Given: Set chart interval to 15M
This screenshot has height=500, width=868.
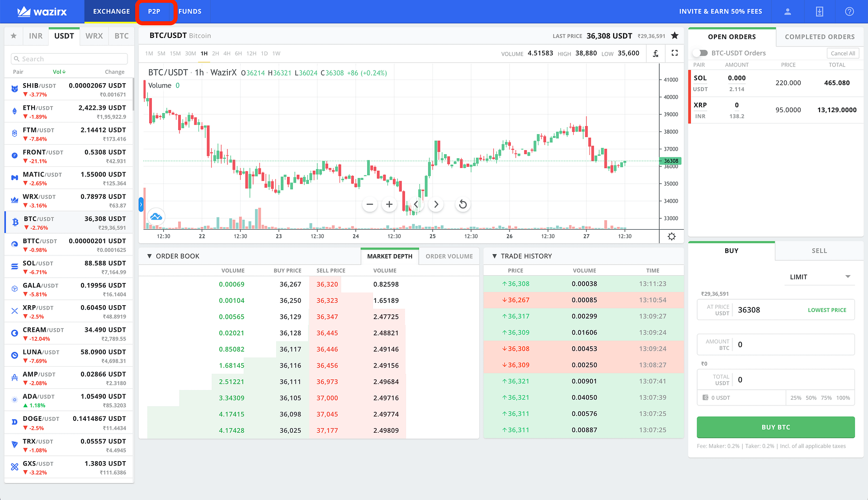Looking at the screenshot, I should [x=175, y=53].
